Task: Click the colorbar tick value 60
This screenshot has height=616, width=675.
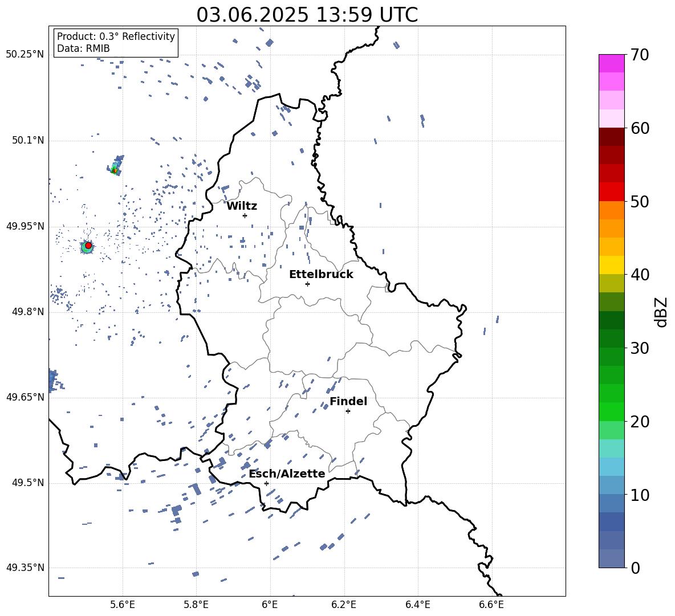Action: pyautogui.click(x=640, y=128)
